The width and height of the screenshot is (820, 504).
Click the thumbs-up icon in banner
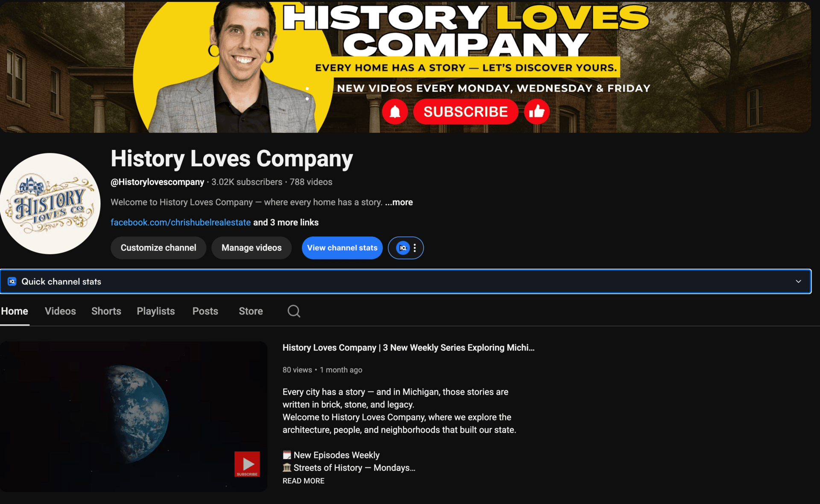(x=537, y=112)
